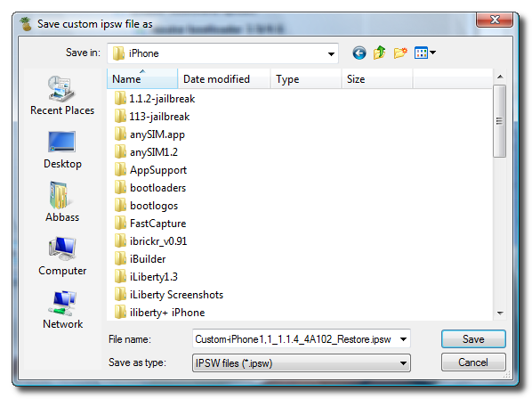Click scrollbar down arrow in file list

pos(500,313)
